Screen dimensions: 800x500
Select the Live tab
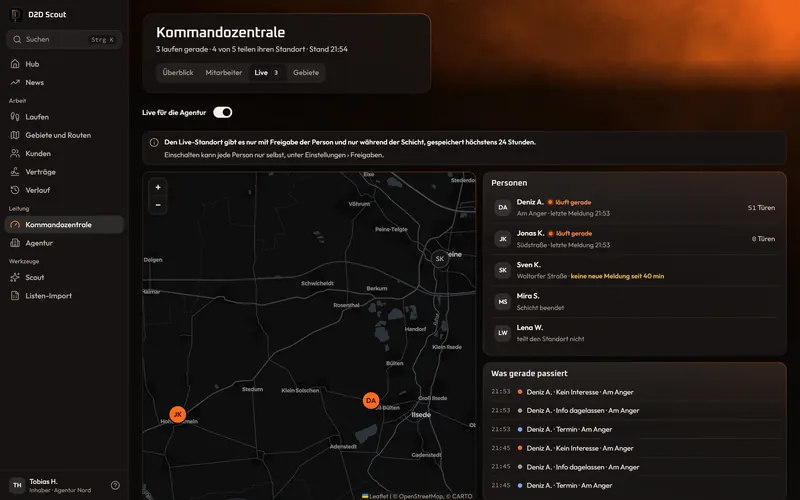point(267,72)
